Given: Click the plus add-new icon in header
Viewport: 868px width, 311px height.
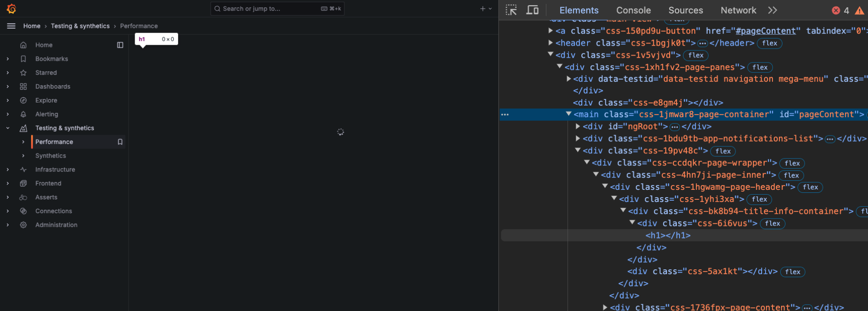Looking at the screenshot, I should click(x=482, y=9).
